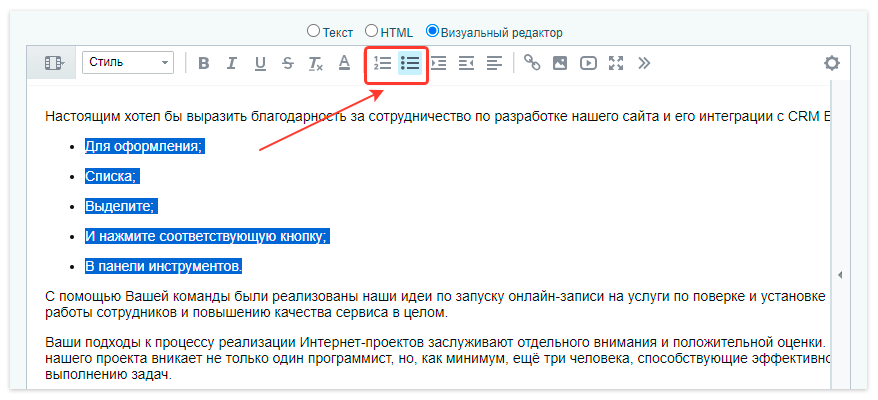The height and width of the screenshot is (400, 878).
Task: Increase indent of selected text
Action: click(x=438, y=63)
